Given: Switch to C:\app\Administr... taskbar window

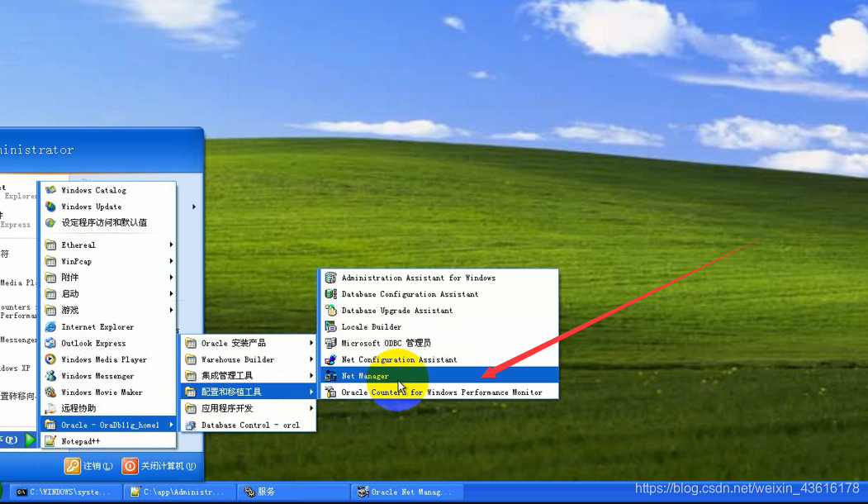Looking at the screenshot, I should 181,492.
